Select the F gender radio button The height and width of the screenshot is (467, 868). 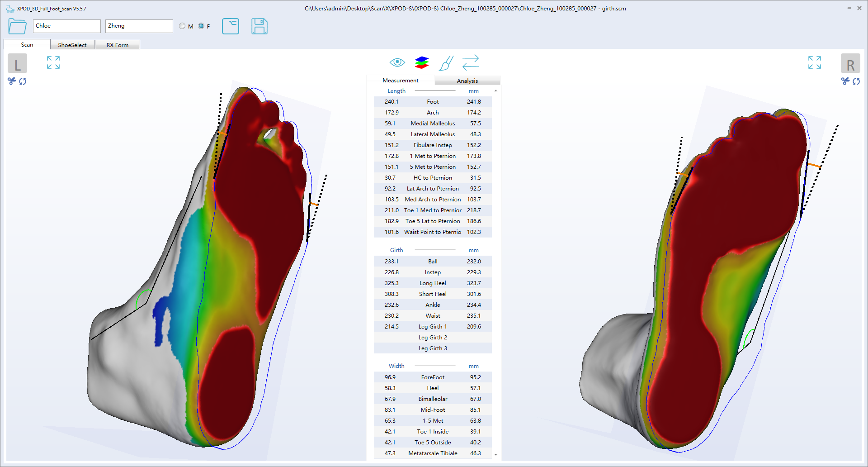click(201, 26)
